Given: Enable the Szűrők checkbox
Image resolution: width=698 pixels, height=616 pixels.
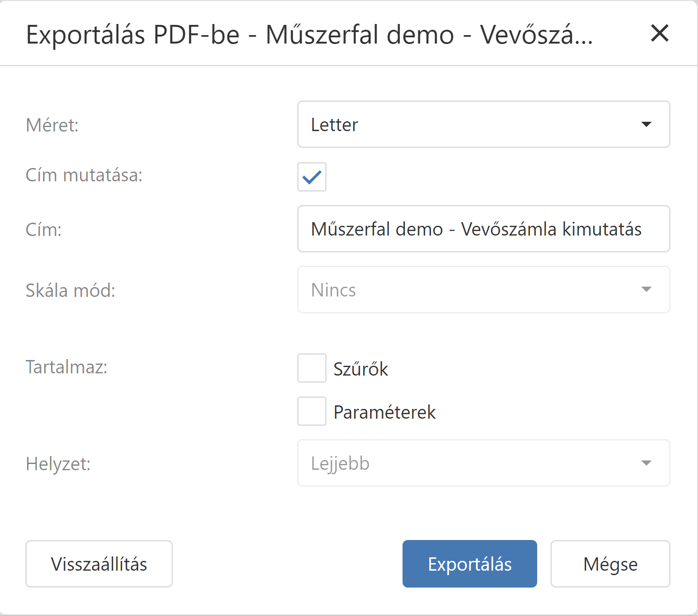Looking at the screenshot, I should pos(312,368).
